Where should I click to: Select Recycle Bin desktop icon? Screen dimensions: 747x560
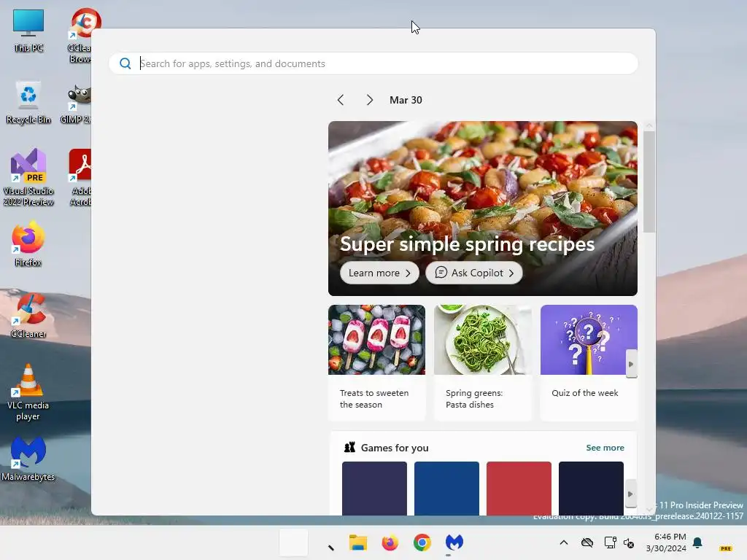pyautogui.click(x=28, y=102)
